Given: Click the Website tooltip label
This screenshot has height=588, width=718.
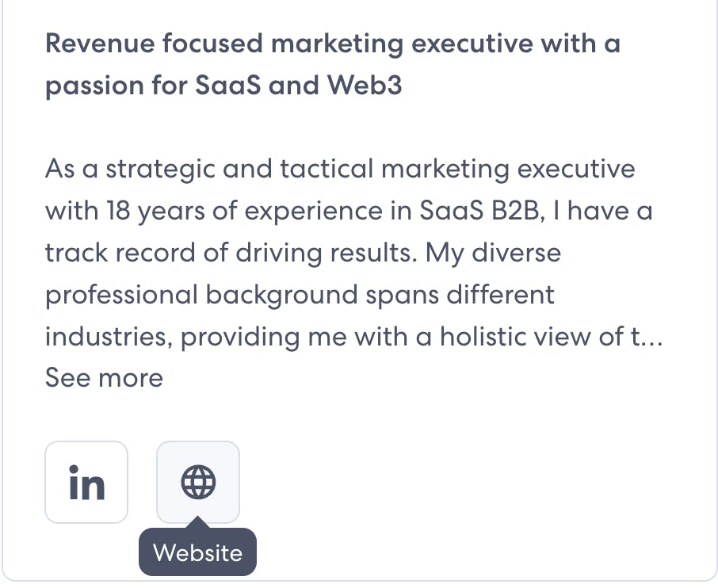Looking at the screenshot, I should [x=198, y=553].
